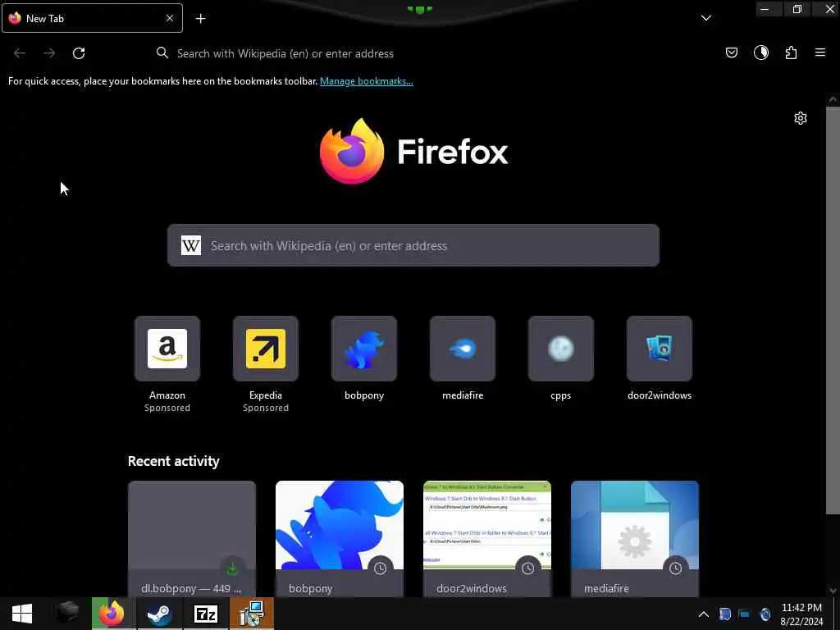Click the Wikipedia search box on page

[413, 245]
